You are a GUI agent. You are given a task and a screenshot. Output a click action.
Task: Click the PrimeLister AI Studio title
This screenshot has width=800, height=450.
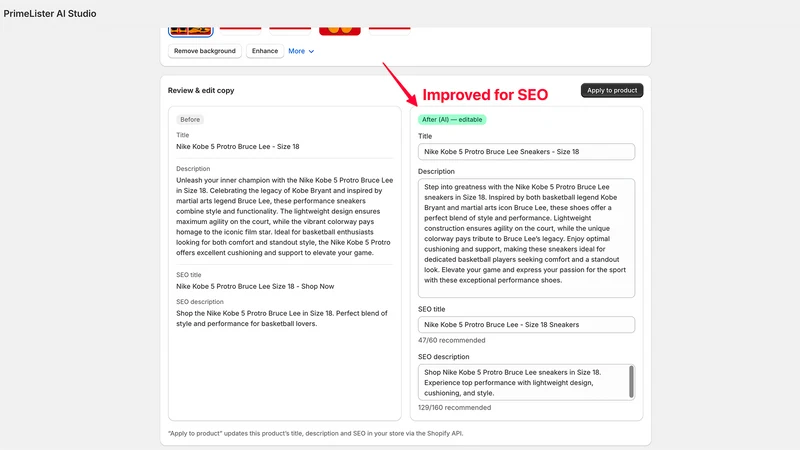(50, 14)
